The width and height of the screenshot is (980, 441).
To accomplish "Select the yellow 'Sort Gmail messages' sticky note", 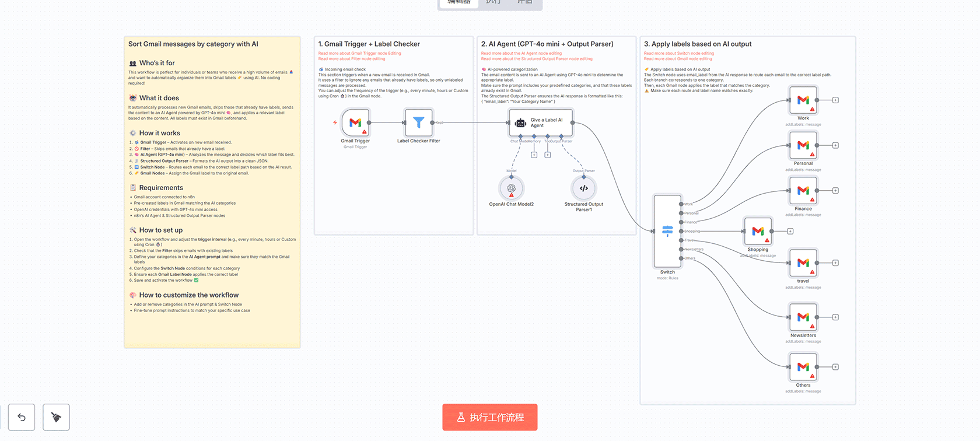I will (x=212, y=327).
